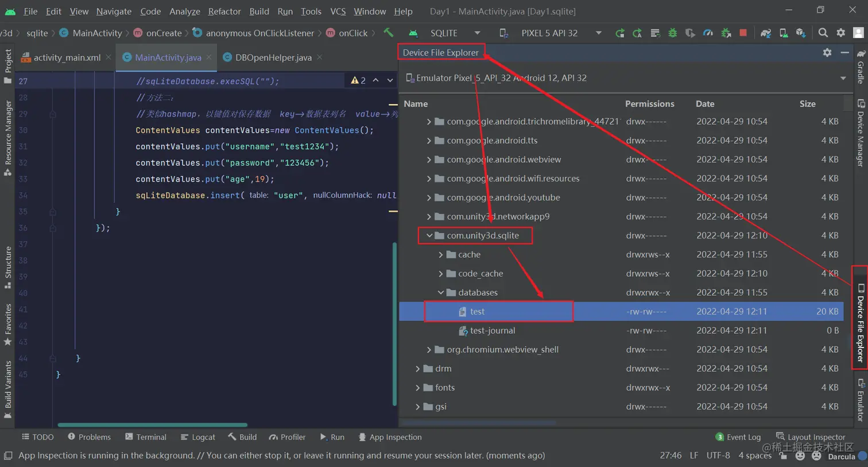
Task: Click the Profile app gauge icon
Action: (x=708, y=33)
